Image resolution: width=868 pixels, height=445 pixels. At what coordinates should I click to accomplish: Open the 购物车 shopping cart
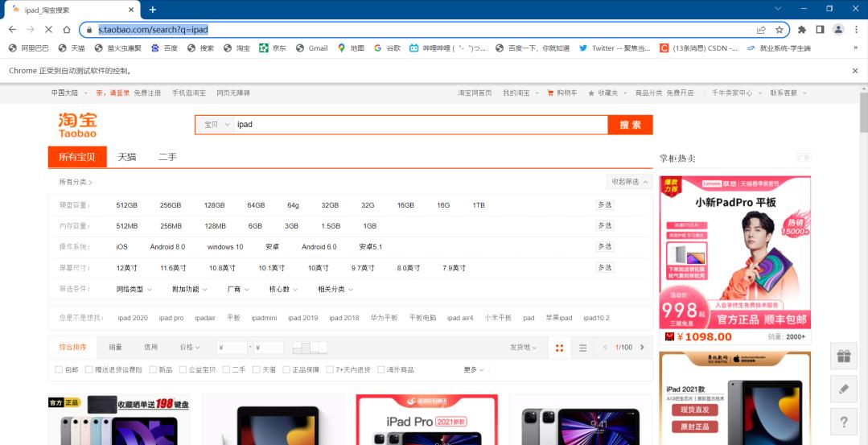click(562, 93)
